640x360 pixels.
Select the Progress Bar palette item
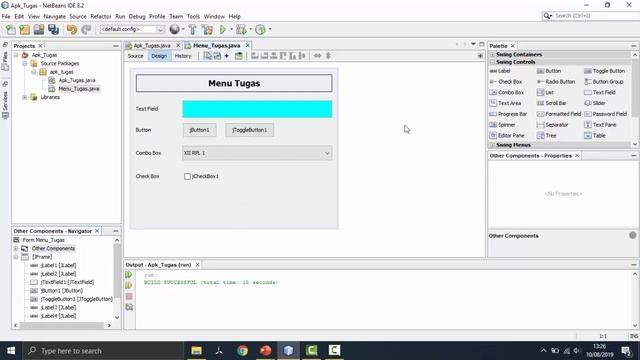(x=508, y=114)
